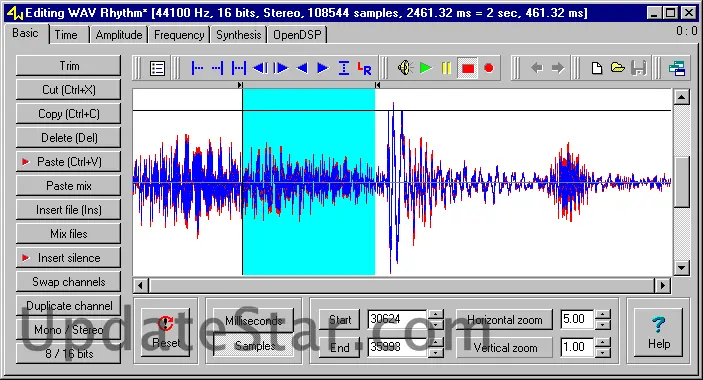Click the Start button
Screen dimensions: 703x380
click(x=339, y=320)
